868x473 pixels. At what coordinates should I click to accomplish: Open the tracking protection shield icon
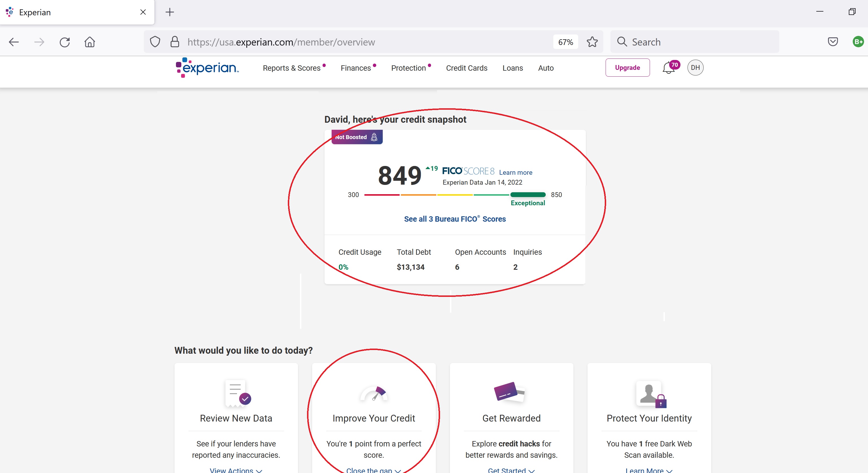155,42
